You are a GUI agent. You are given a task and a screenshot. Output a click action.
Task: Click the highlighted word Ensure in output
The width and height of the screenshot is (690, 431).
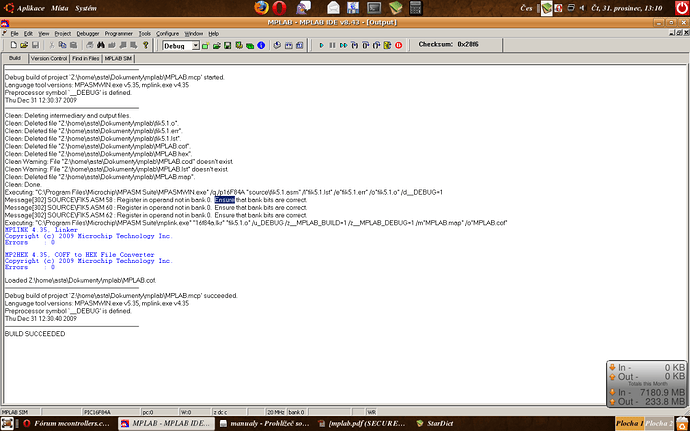pos(224,200)
